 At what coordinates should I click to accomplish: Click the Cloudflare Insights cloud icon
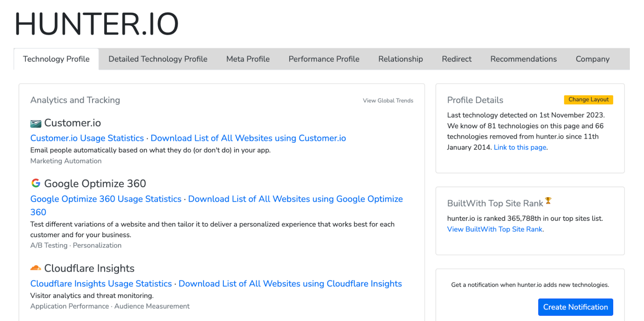click(x=36, y=268)
